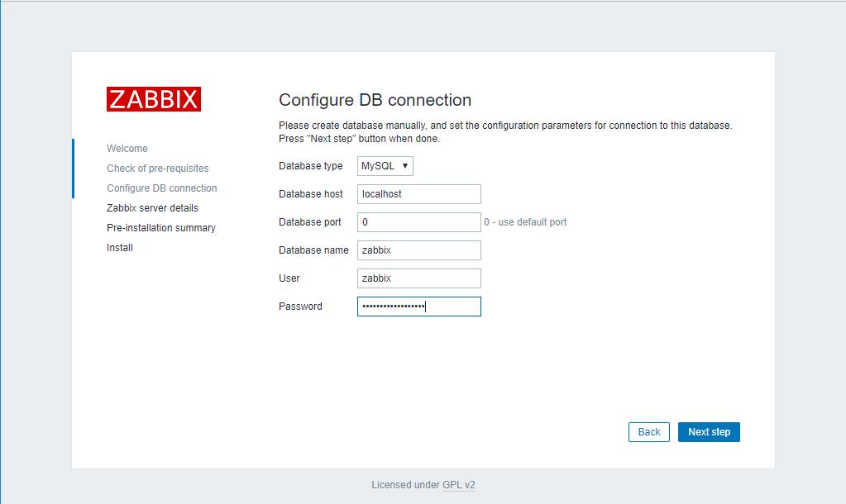
Task: Open the Database type MySQL dropdown
Action: coord(385,166)
